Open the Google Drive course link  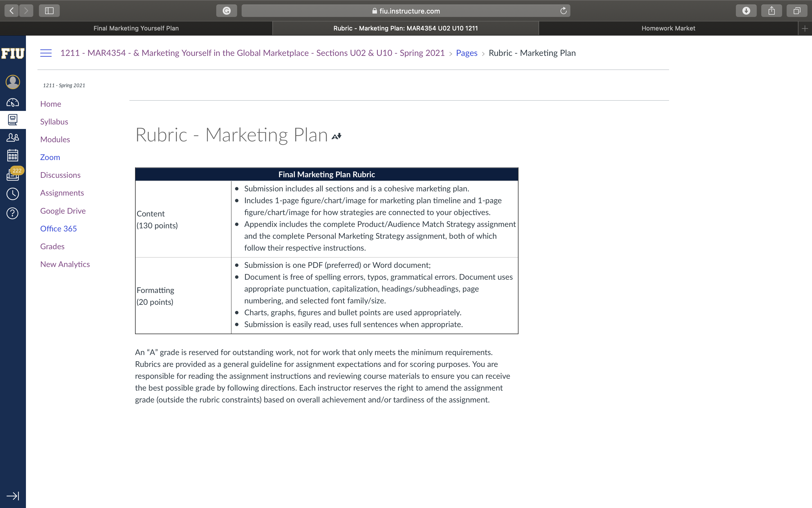63,211
